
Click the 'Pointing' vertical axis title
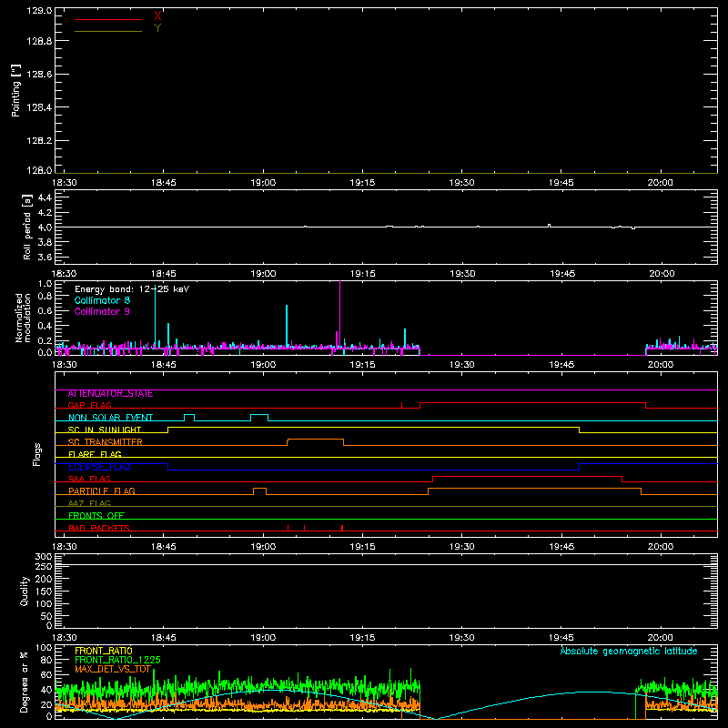click(x=16, y=91)
